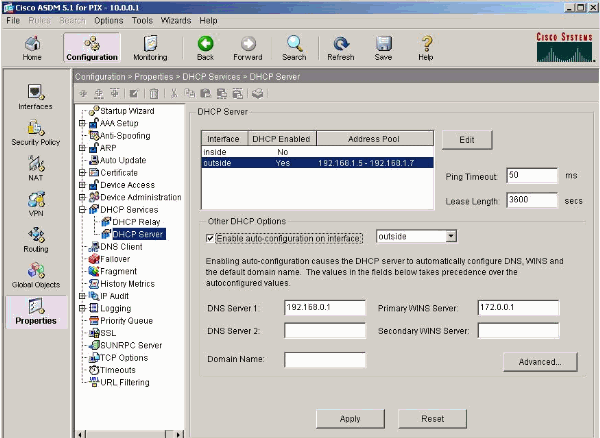Image resolution: width=600 pixels, height=438 pixels.
Task: Click the Edit button
Action: (x=467, y=140)
